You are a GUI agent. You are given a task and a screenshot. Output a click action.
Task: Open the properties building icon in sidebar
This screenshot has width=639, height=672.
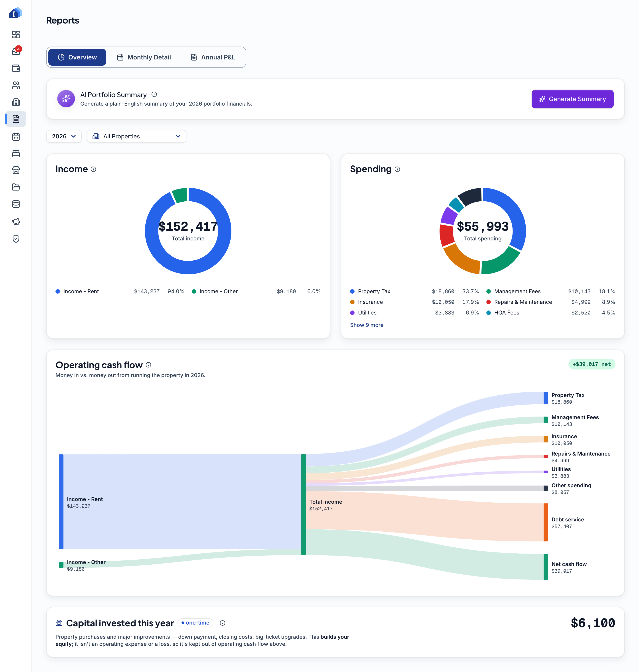[16, 102]
